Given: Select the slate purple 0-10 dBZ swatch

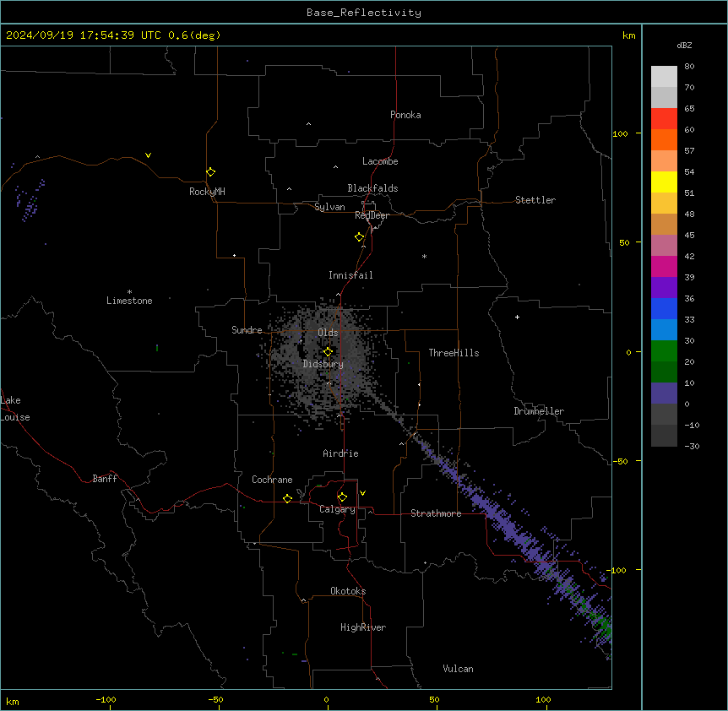Looking at the screenshot, I should tap(664, 393).
